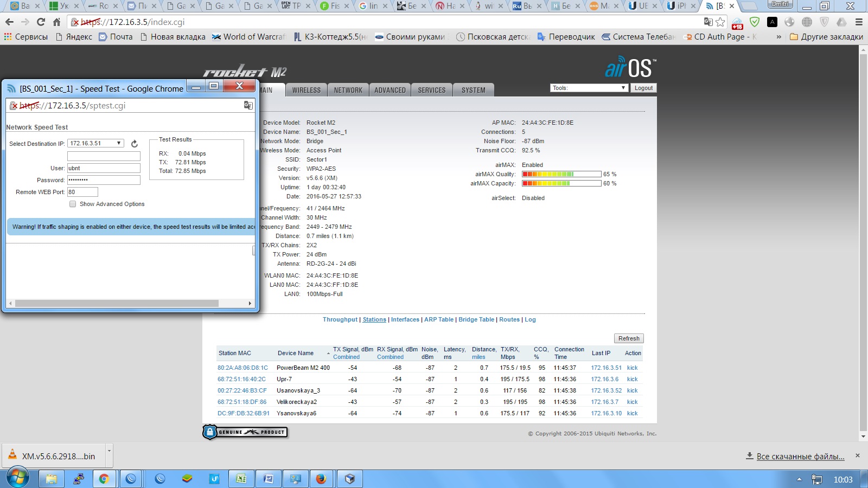The width and height of the screenshot is (868, 488).
Task: Open the Throughput view link
Action: click(340, 319)
